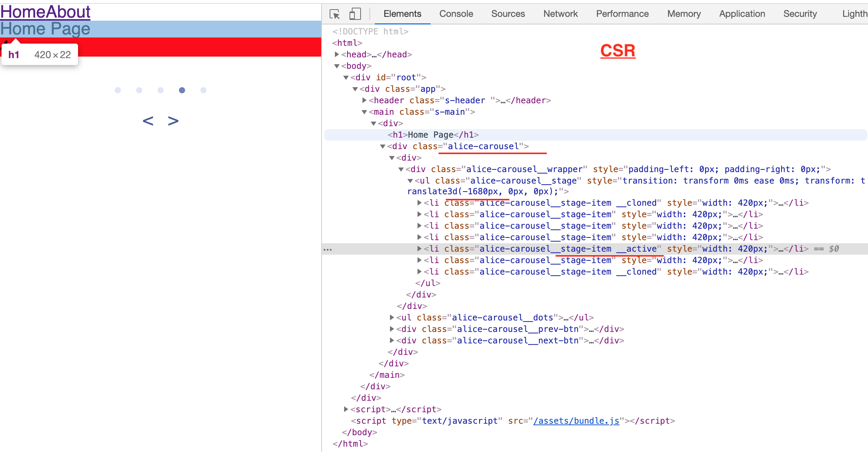868x452 pixels.
Task: Switch to the Sources tab
Action: (507, 14)
